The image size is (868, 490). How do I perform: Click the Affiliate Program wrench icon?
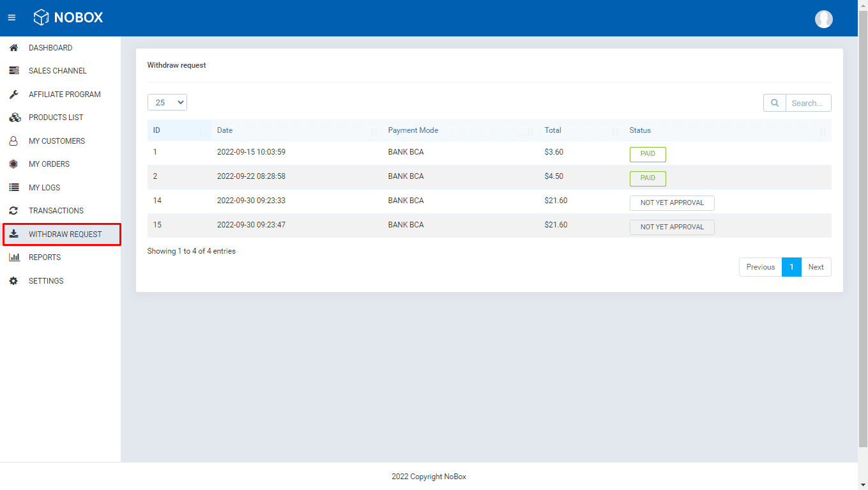point(13,94)
